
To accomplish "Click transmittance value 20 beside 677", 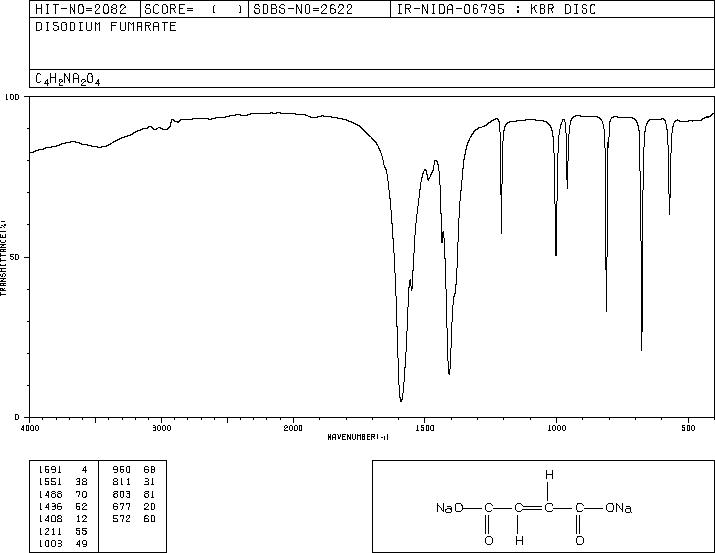I will click(x=150, y=506).
